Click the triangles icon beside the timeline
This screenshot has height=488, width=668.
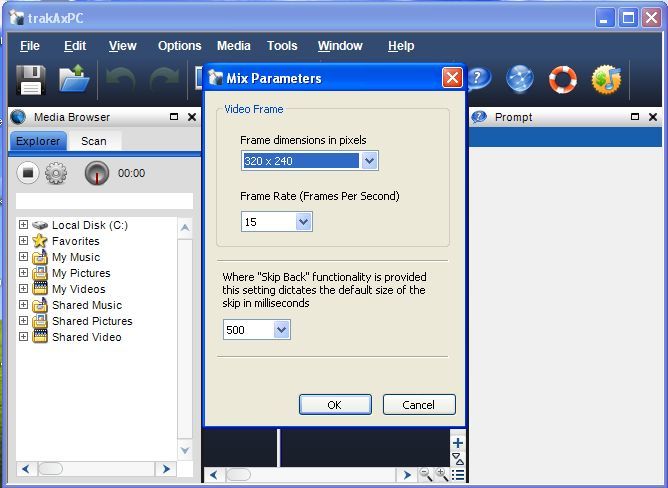[458, 459]
